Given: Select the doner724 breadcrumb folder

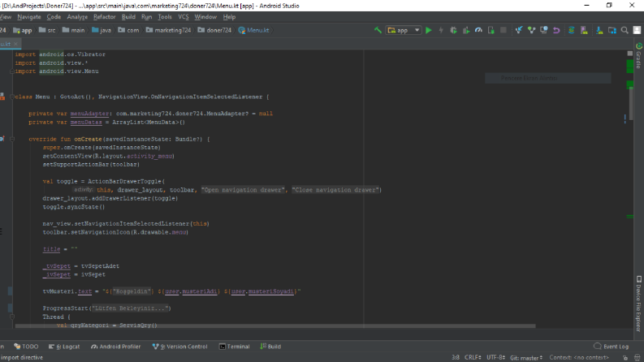Looking at the screenshot, I should pos(214,30).
